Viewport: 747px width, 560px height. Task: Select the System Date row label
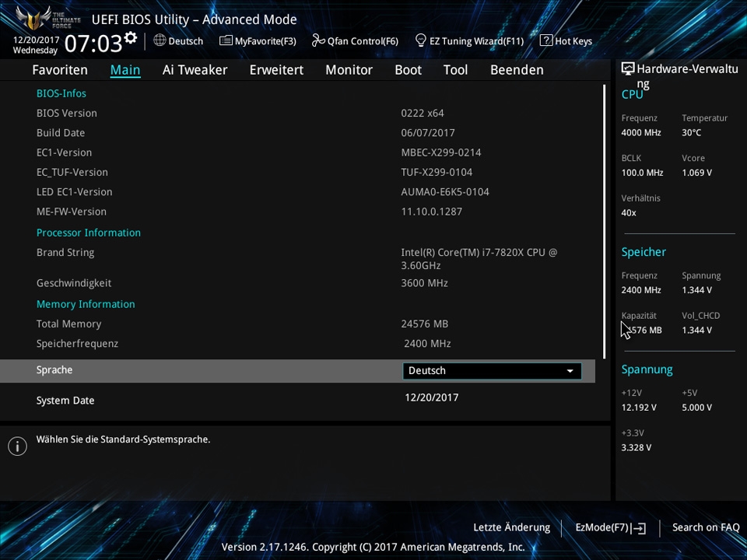(65, 401)
